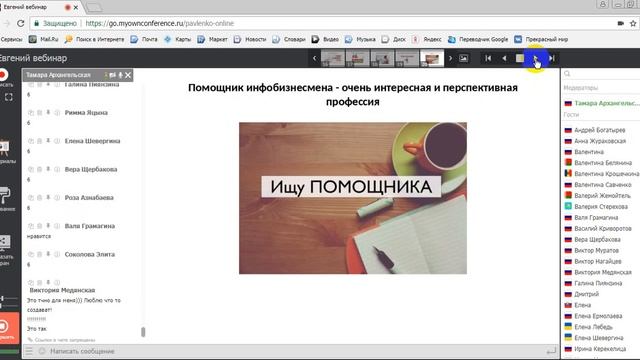Screen dimensions: 640x360
Task: Open the slide image gallery icon
Action: pyautogui.click(x=464, y=58)
